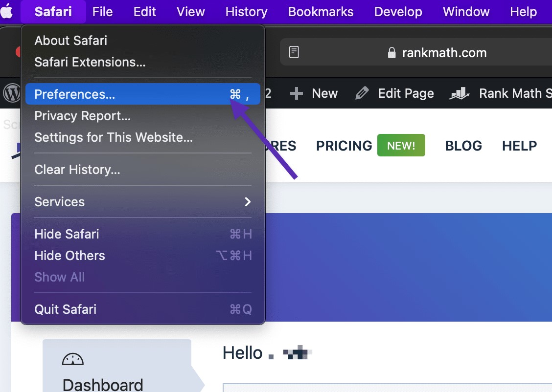552x392 pixels.
Task: Open the Window menu
Action: coord(466,12)
